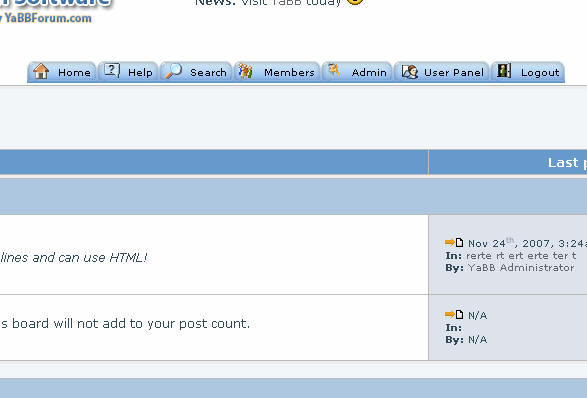The width and height of the screenshot is (587, 398).
Task: Click the 'Visit YaBB today' news text
Action: [291, 3]
